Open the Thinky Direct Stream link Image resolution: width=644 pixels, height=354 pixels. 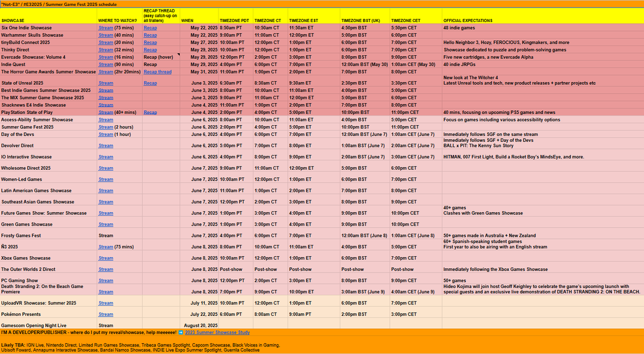[106, 49]
